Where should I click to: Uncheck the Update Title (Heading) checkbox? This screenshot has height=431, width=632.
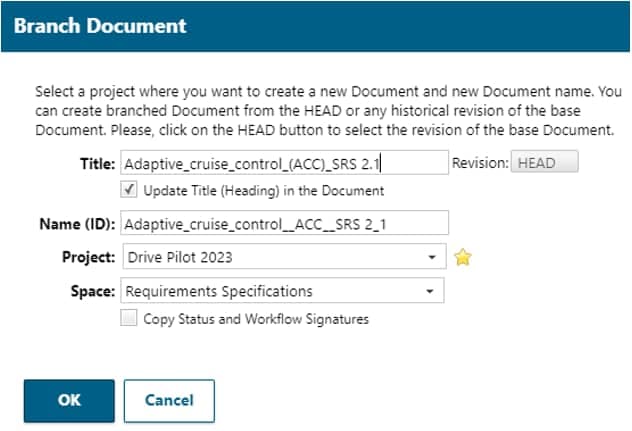pyautogui.click(x=128, y=189)
